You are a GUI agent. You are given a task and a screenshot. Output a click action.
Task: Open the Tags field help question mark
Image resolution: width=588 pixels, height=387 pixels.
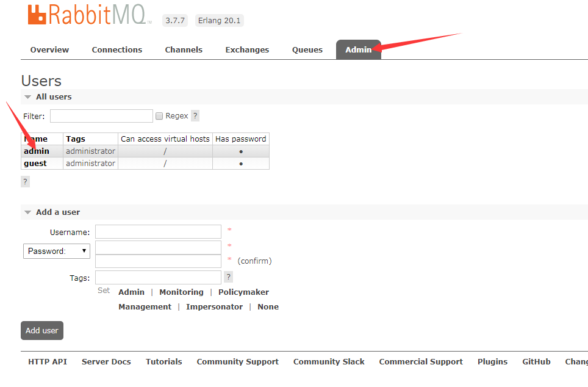click(228, 277)
